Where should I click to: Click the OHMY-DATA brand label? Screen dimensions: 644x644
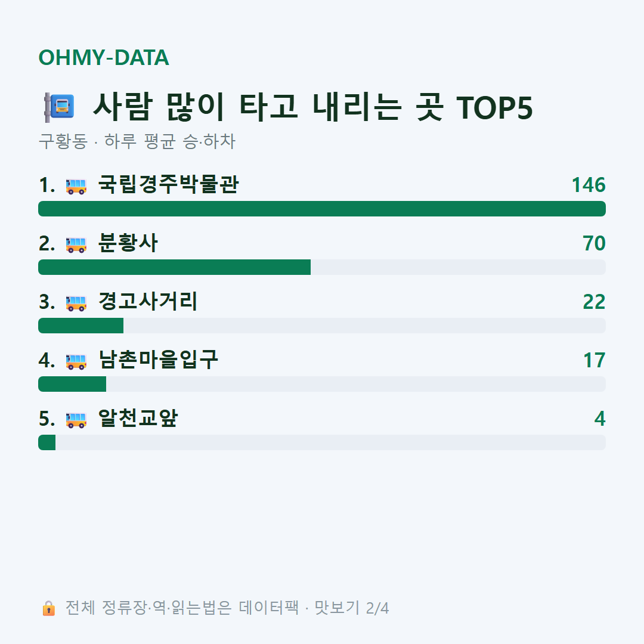104,57
